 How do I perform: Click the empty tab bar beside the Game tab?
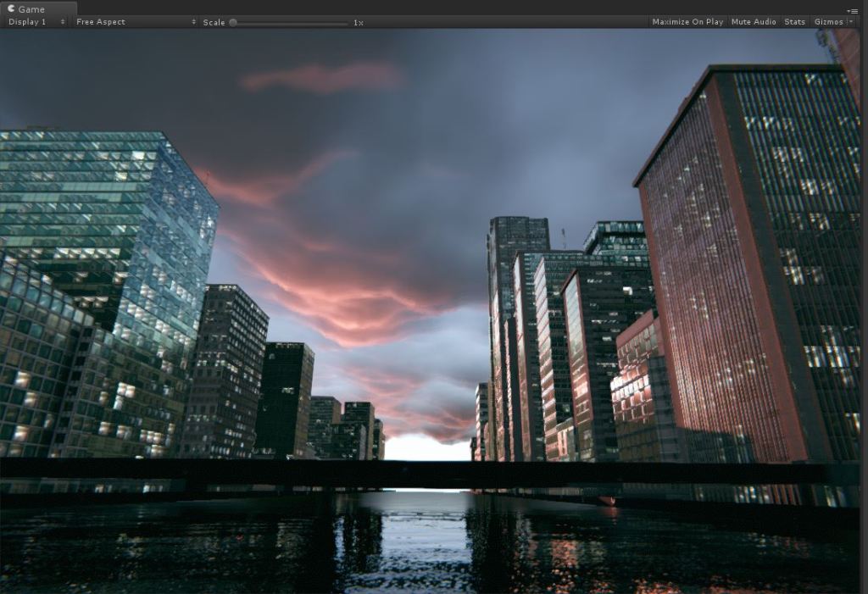point(424,8)
